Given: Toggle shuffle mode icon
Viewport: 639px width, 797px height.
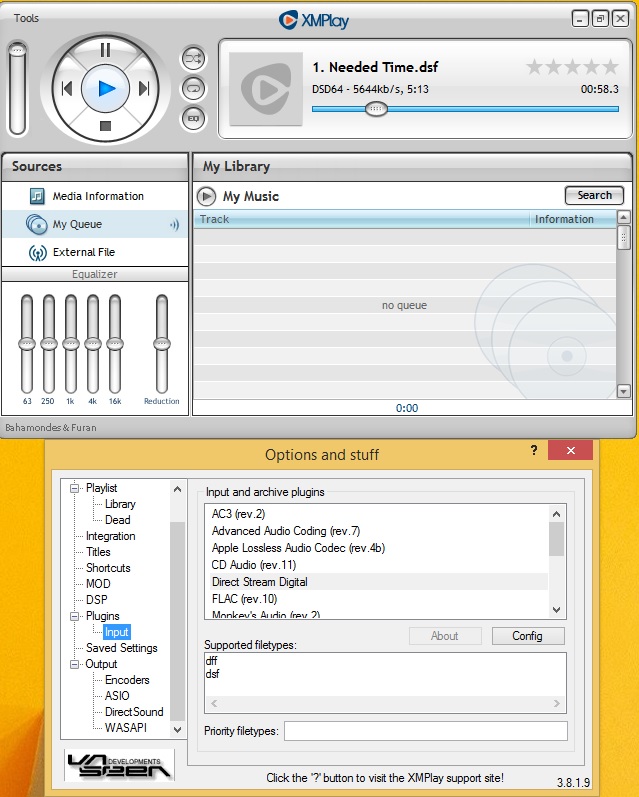Looking at the screenshot, I should pyautogui.click(x=193, y=58).
